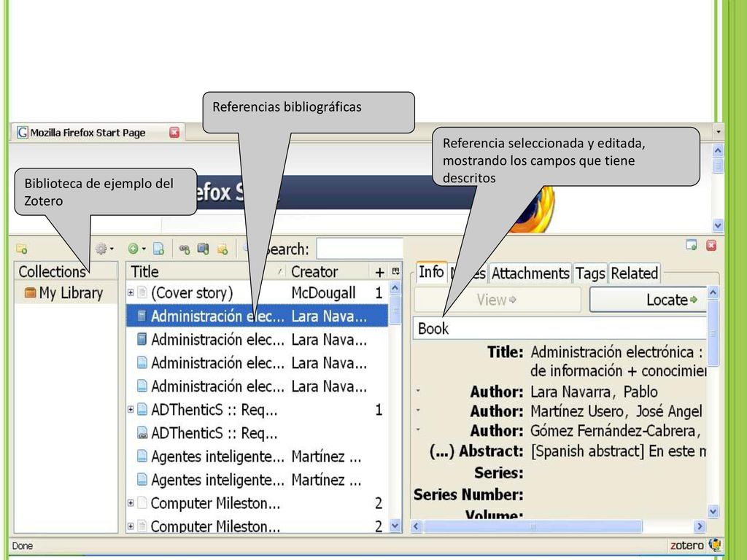Image resolution: width=747 pixels, height=560 pixels.
Task: Sort by the Title column header
Action: (206, 271)
